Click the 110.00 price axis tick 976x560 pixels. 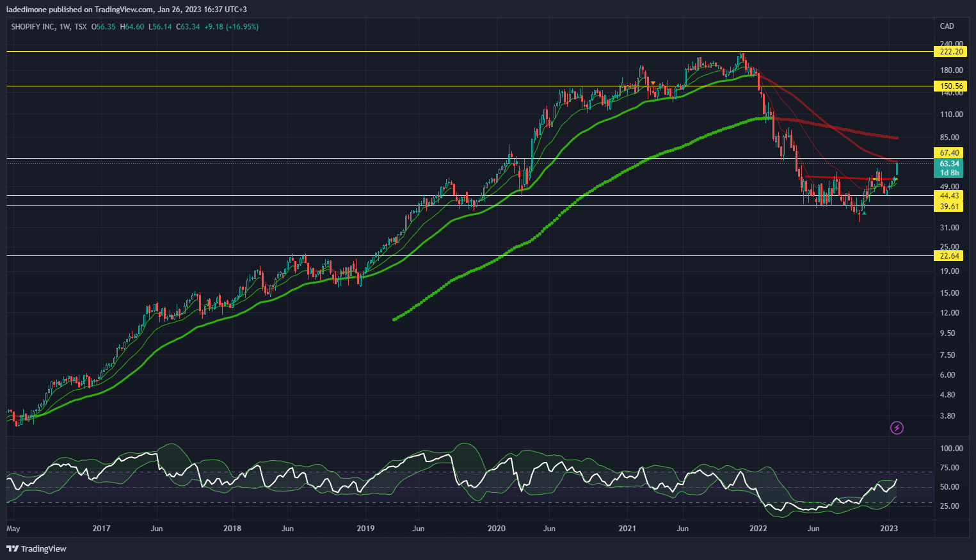click(951, 115)
